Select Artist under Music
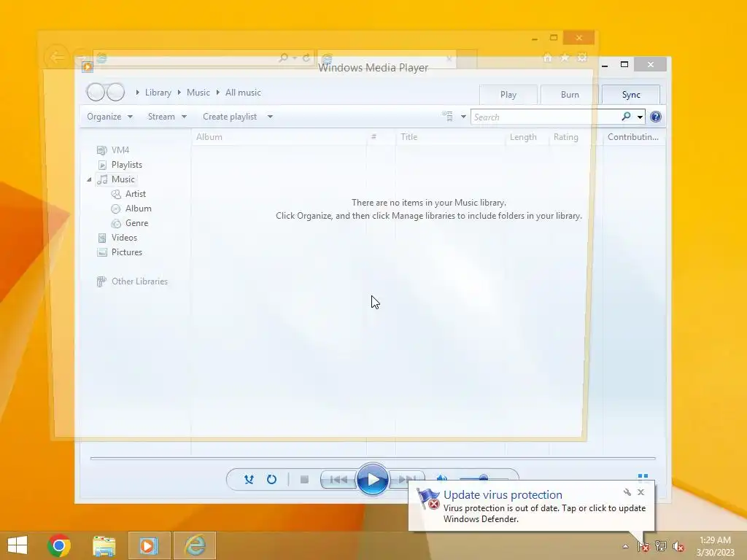Screen dimensions: 747x560 pyautogui.click(x=128, y=194)
